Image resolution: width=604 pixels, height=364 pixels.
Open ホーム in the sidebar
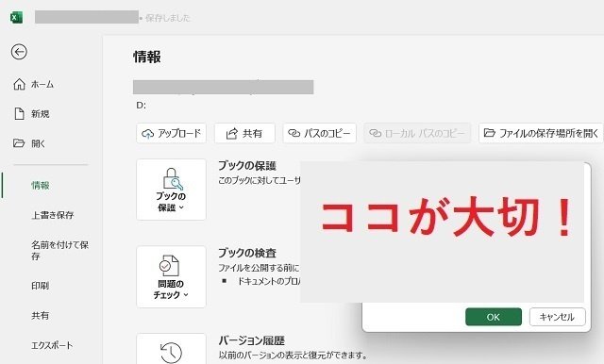pos(34,84)
